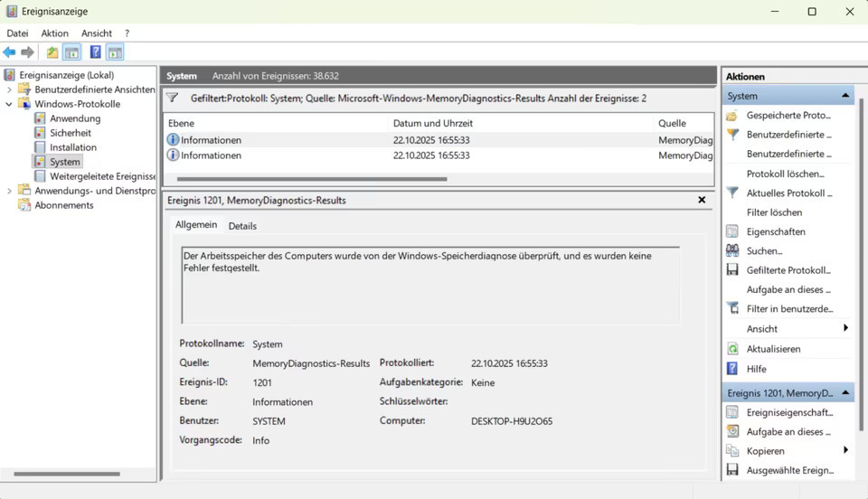Collapse the System actions section header
The width and height of the screenshot is (868, 499).
coord(845,96)
